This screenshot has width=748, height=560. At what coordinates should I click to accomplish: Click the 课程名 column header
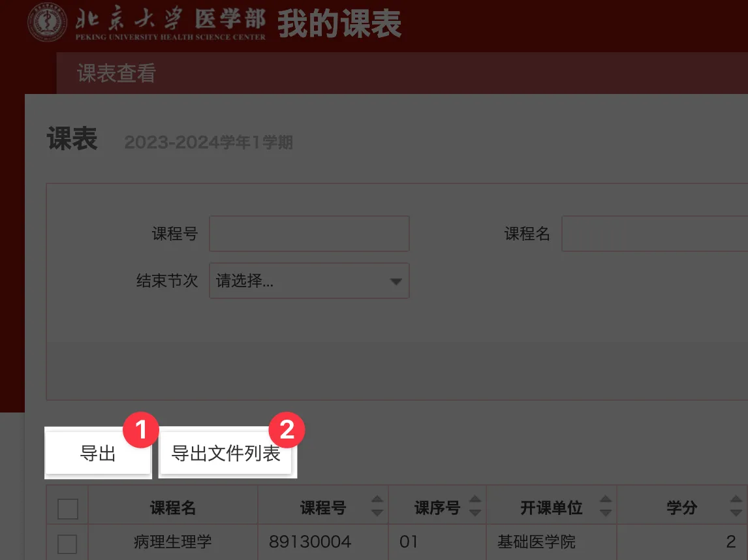pyautogui.click(x=173, y=508)
